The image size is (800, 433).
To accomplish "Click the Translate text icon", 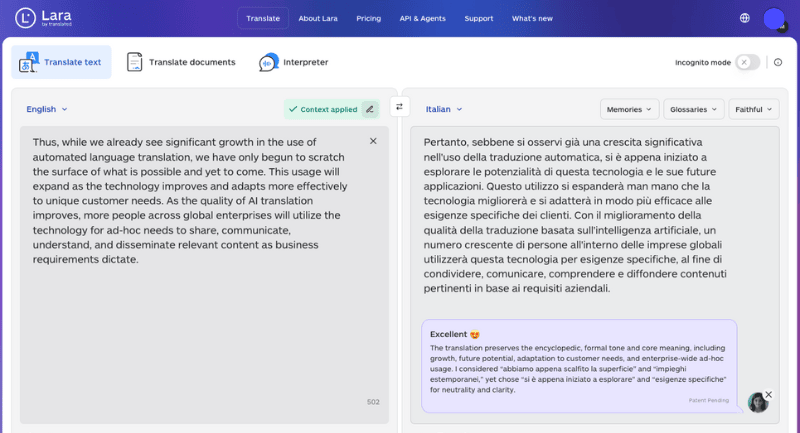I will tap(29, 62).
